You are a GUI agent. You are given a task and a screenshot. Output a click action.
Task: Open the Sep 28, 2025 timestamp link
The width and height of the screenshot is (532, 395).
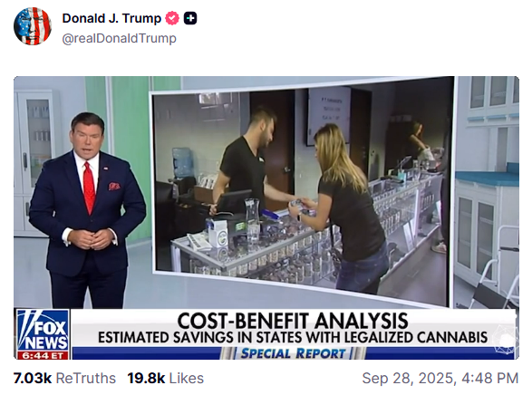[440, 379]
